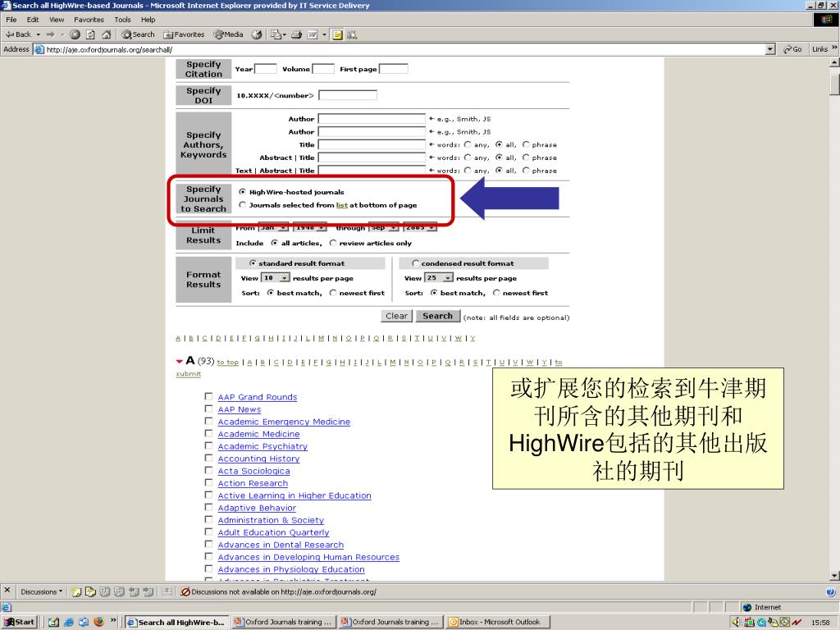Screen dimensions: 840x630
Task: Click the Edit with Word icon
Action: click(x=313, y=34)
